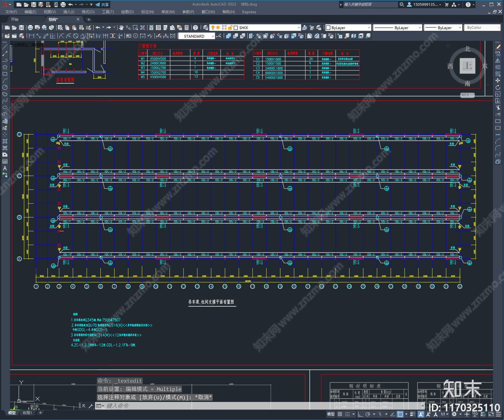Toggle SHIX layer on/off lightbulb

(x=213, y=28)
